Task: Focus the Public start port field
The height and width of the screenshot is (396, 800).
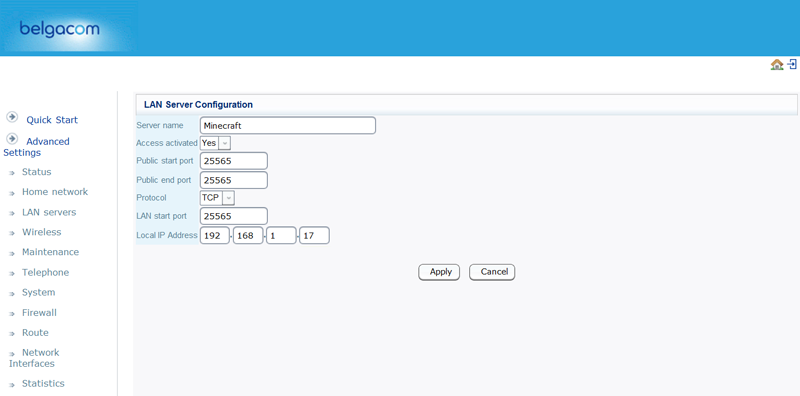Action: pos(234,161)
